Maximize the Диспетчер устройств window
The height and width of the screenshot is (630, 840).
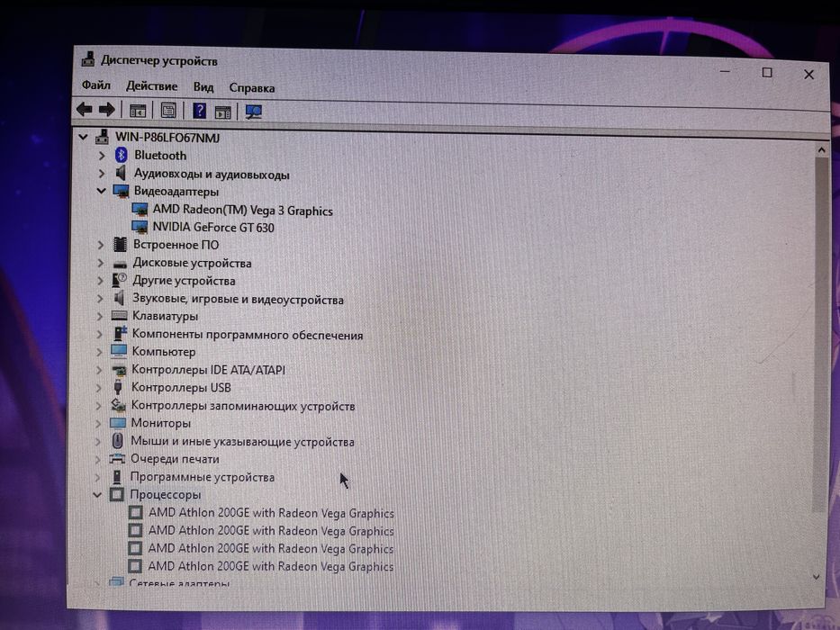pos(767,72)
